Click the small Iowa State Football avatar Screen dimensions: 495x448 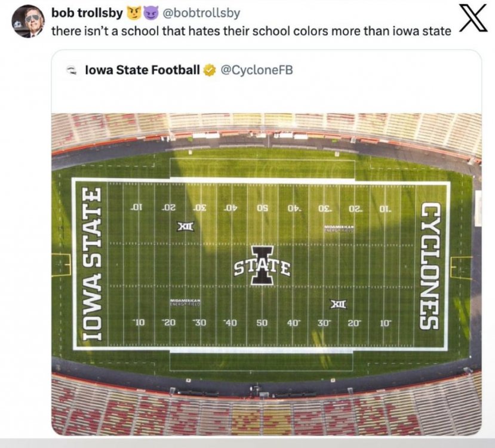pos(73,70)
